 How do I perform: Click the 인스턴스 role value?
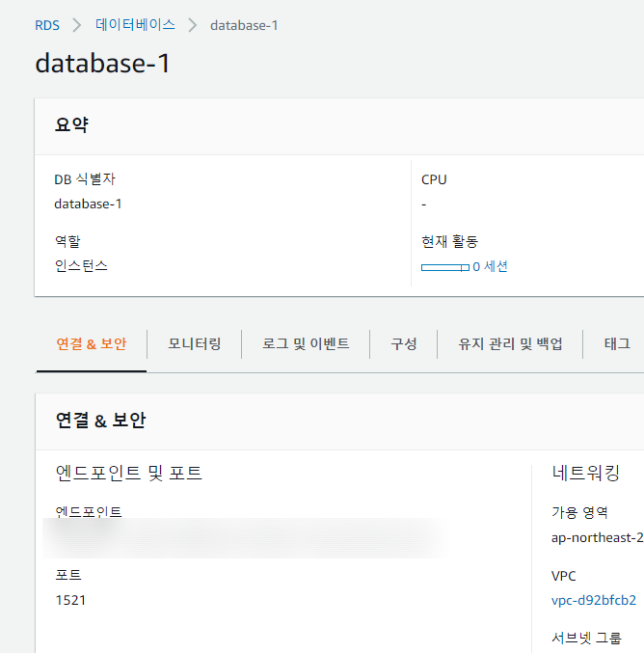pyautogui.click(x=81, y=265)
